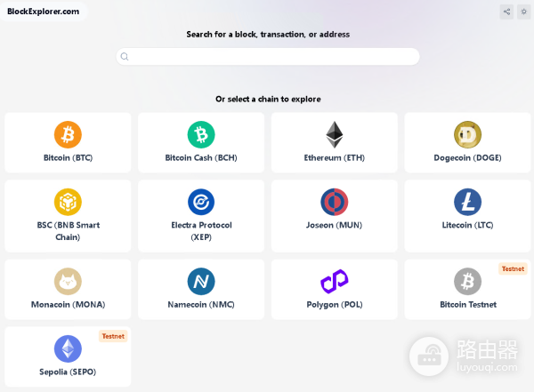Click the Litecoin (LTC) text label
Image resolution: width=534 pixels, height=392 pixels.
[467, 226]
